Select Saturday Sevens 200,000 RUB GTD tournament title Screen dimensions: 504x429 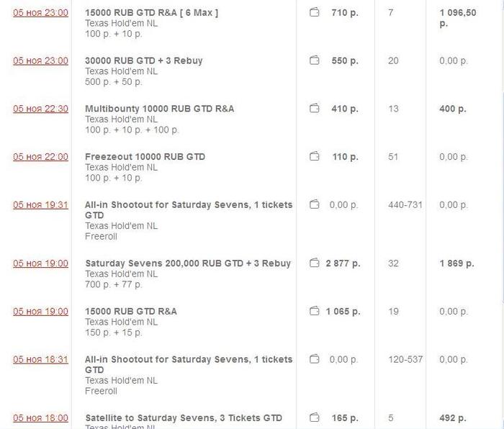pyautogui.click(x=188, y=263)
